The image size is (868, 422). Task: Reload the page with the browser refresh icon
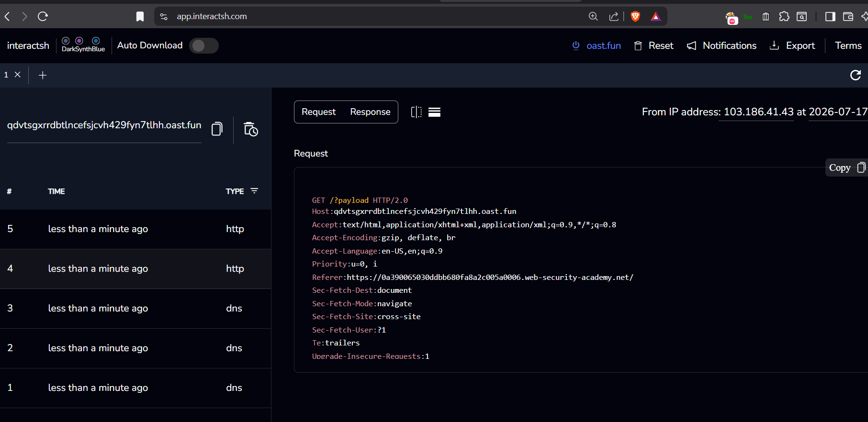[x=43, y=17]
